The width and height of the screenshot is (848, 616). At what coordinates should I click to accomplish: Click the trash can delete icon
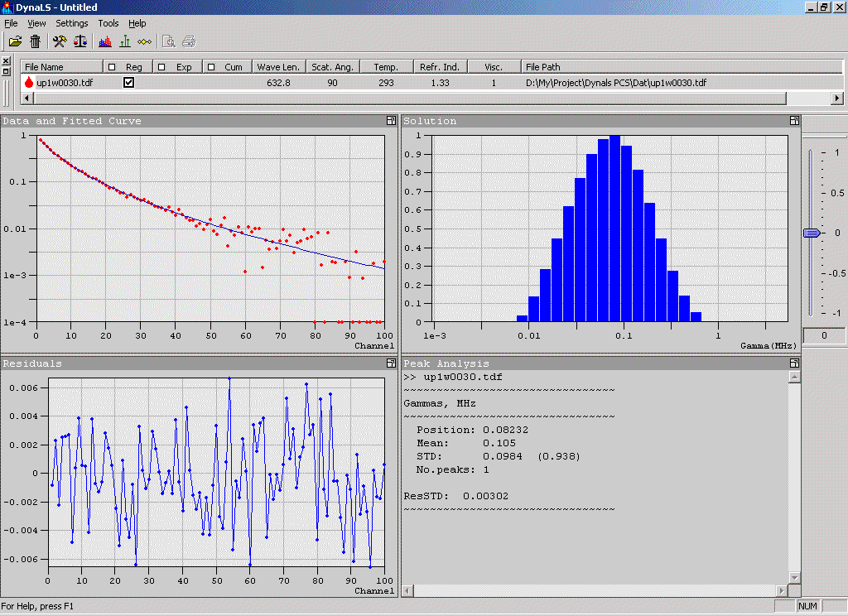pos(36,41)
